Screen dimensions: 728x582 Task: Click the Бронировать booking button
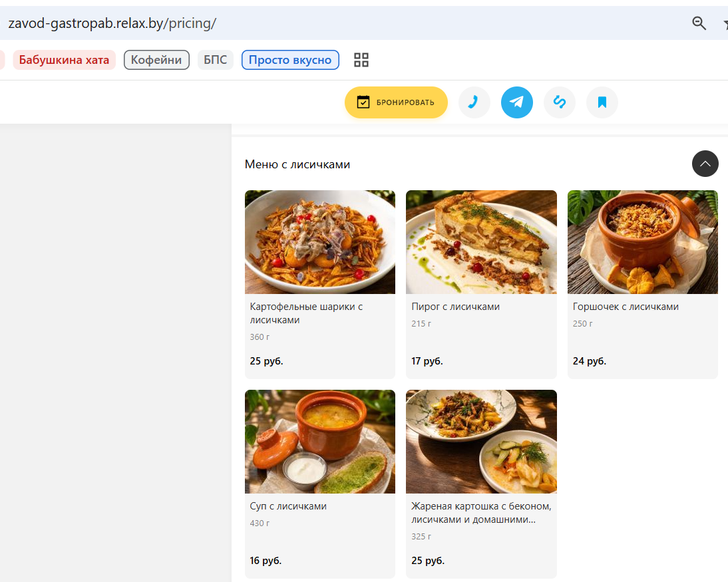(x=396, y=102)
